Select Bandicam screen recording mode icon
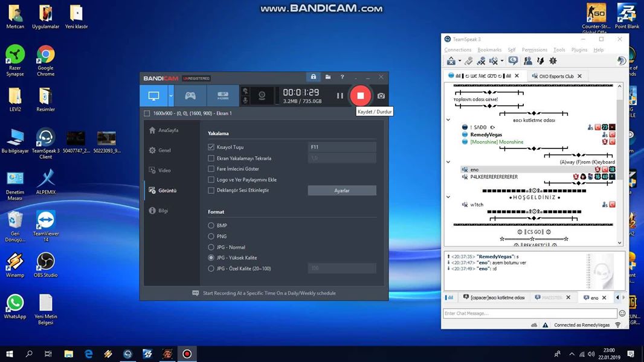 coord(153,96)
